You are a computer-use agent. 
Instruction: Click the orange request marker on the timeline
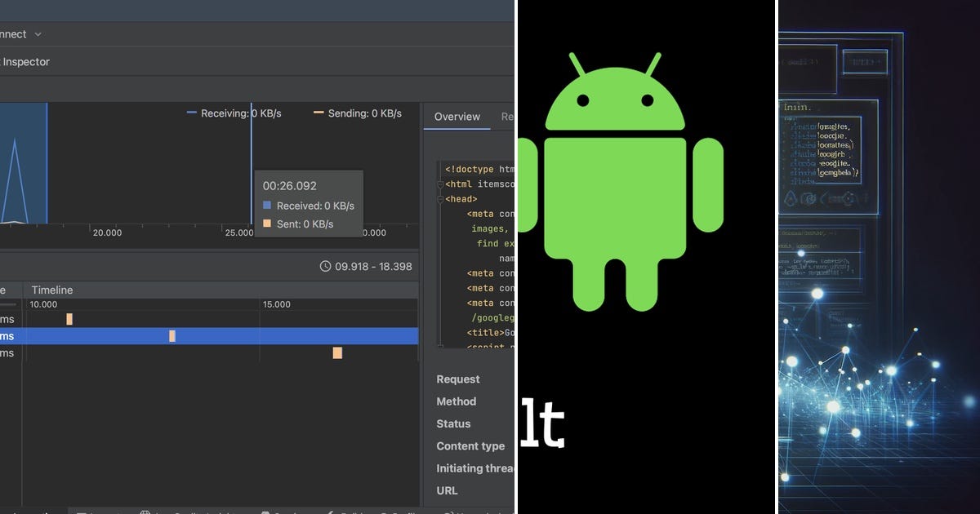coord(337,352)
